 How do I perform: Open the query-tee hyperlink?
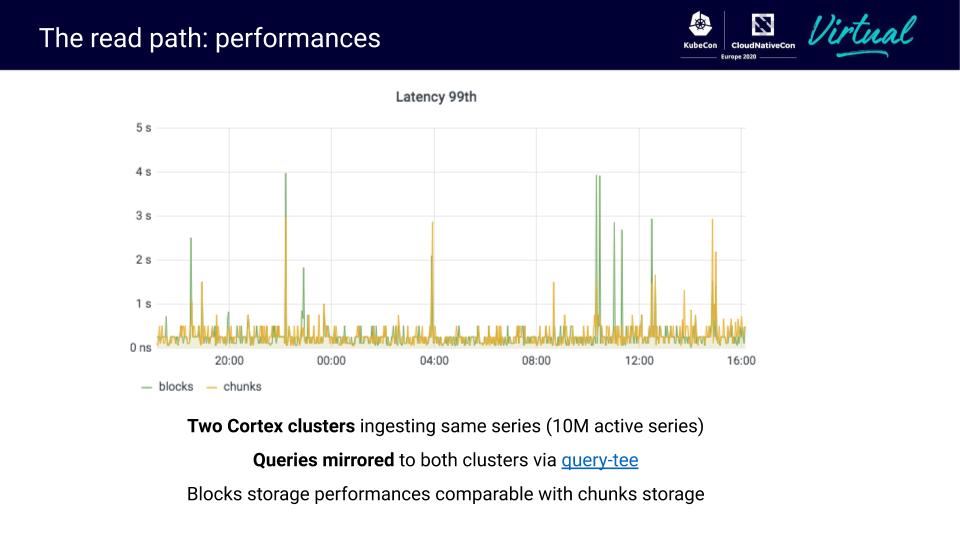[x=599, y=460]
